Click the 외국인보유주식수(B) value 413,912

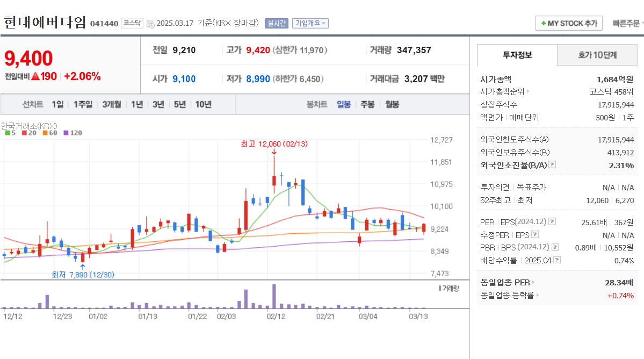pos(620,153)
